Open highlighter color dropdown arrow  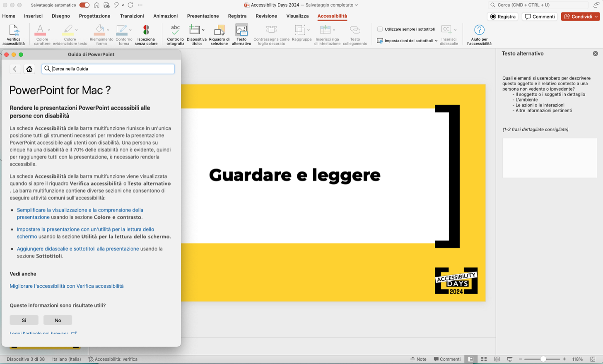(x=77, y=30)
